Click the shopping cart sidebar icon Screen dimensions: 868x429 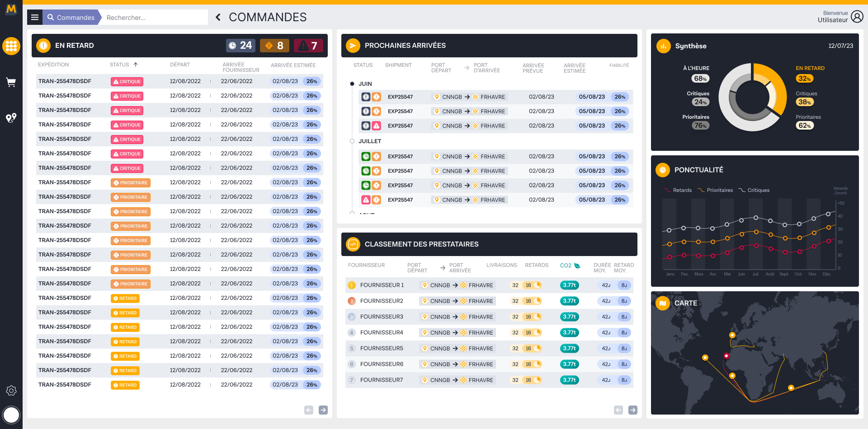tap(11, 82)
